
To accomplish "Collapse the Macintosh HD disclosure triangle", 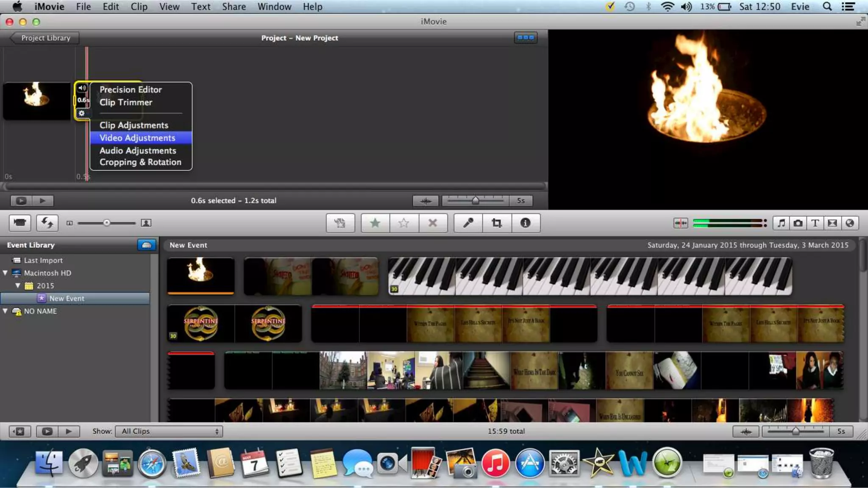I will click(5, 273).
